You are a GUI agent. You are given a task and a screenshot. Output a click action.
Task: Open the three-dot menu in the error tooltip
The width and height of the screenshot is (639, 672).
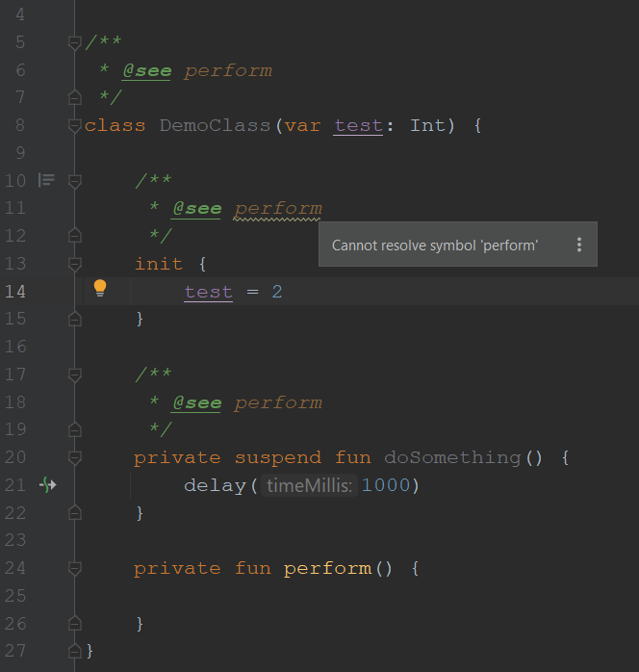click(579, 245)
